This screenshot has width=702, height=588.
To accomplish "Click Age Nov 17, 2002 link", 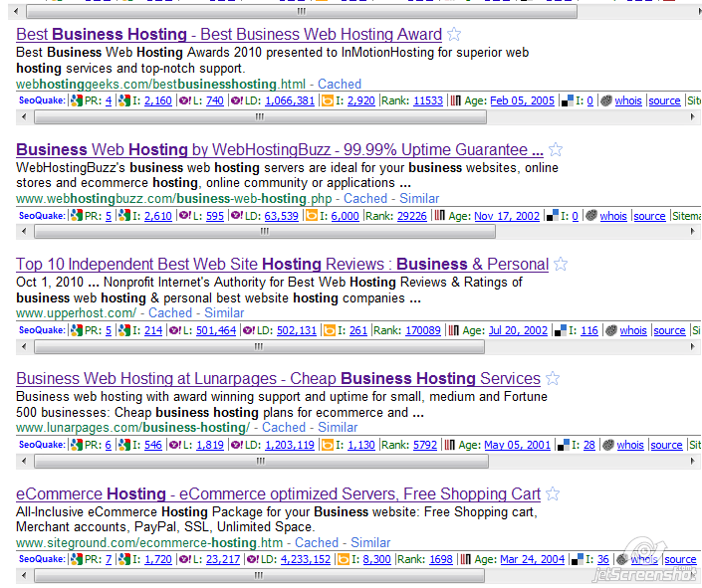I will (x=507, y=216).
